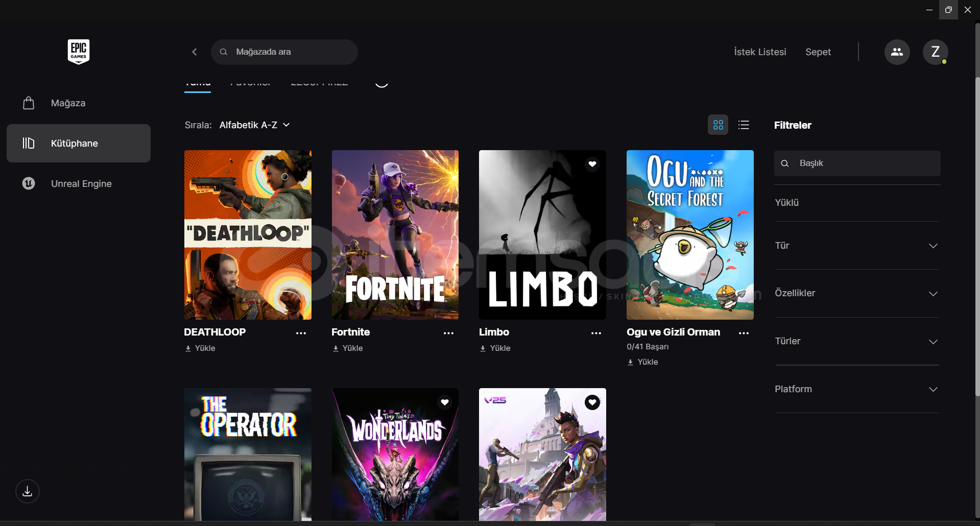
Task: Install Fortnite via Yükle
Action: (348, 348)
